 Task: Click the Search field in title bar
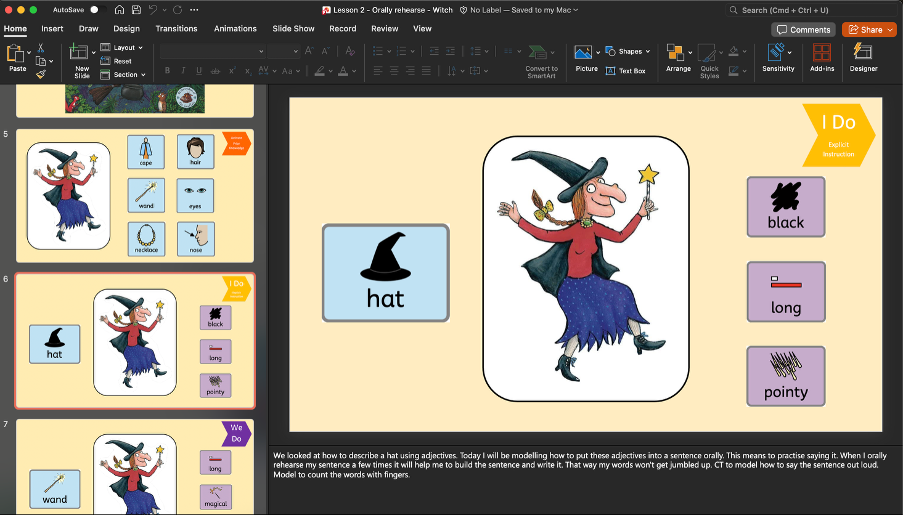(x=812, y=10)
